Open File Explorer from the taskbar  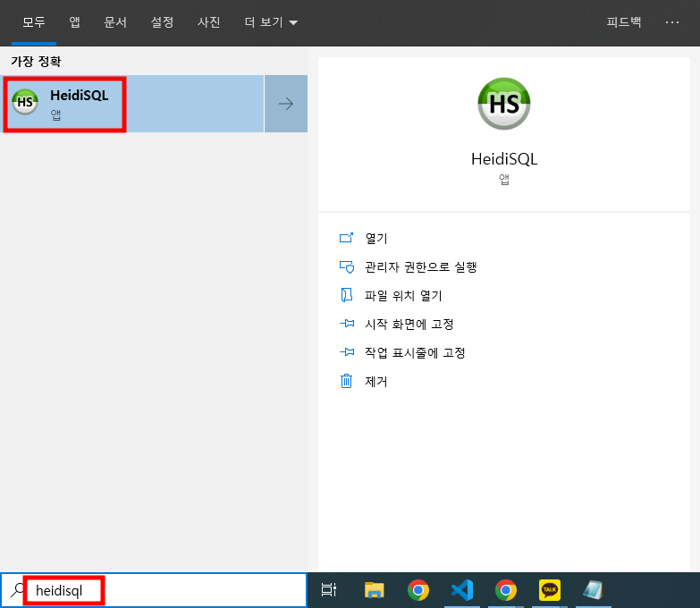click(x=374, y=590)
